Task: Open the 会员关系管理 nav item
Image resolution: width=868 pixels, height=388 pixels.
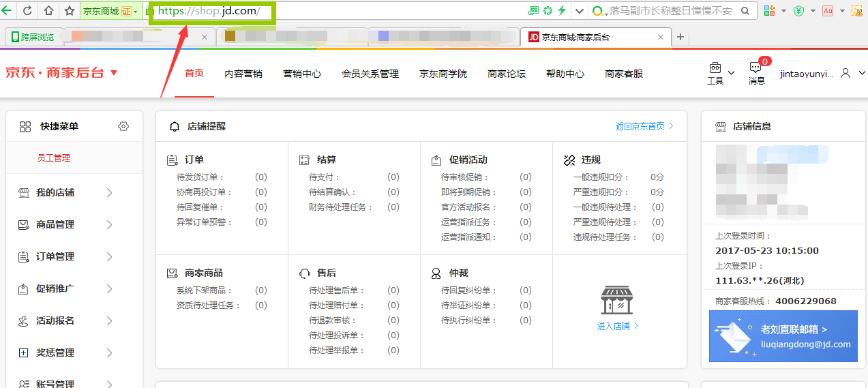Action: coord(370,74)
